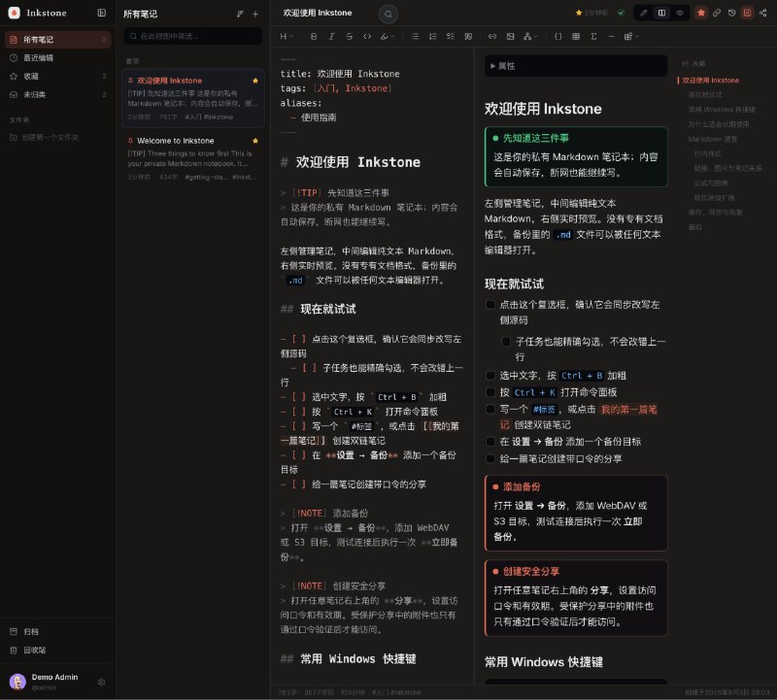Click 创建第一个文件夹 to add a folder
The image size is (777, 700).
[50, 137]
